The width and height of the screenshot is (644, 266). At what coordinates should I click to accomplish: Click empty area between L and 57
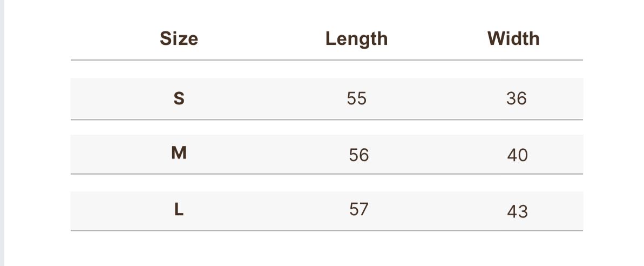click(266, 210)
